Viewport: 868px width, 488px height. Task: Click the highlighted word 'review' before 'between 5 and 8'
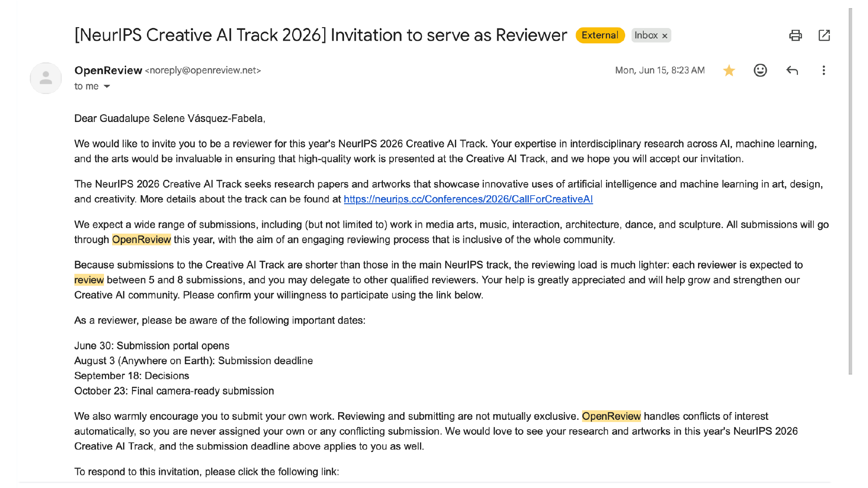(x=89, y=280)
